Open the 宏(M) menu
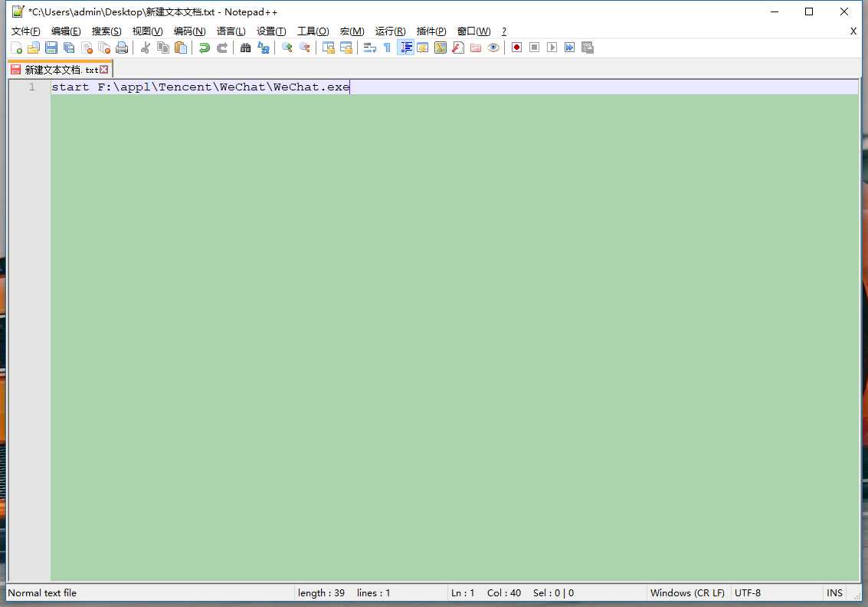 [x=352, y=31]
